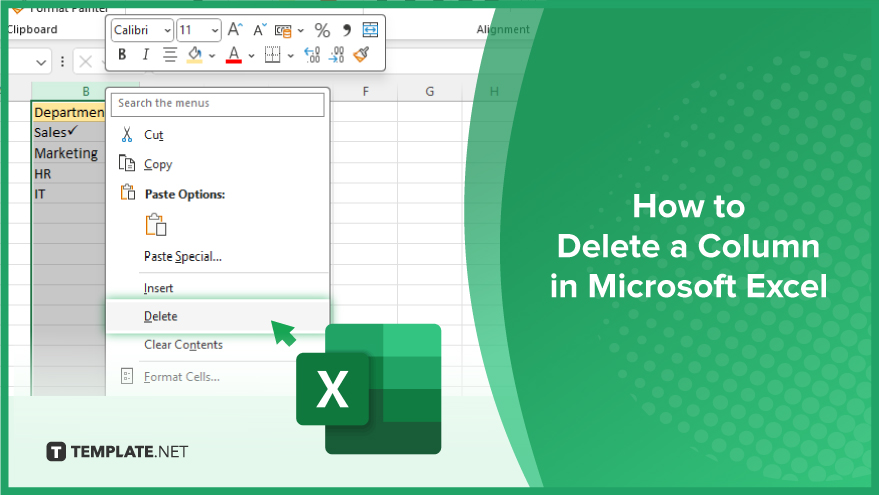This screenshot has width=879, height=495.
Task: Open the Calibri font name dropdown
Action: click(168, 30)
